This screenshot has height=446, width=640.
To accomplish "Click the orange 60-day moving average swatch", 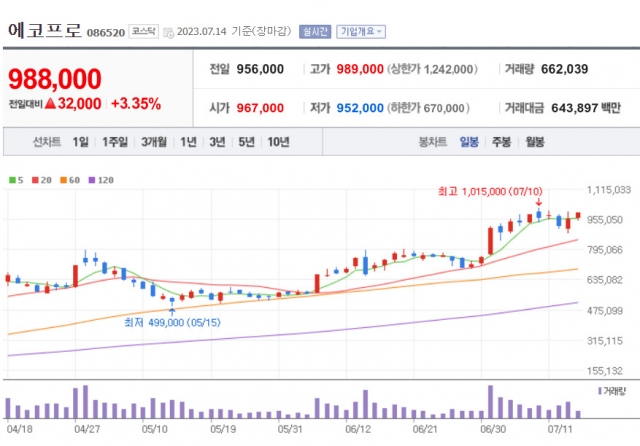I will [x=63, y=180].
